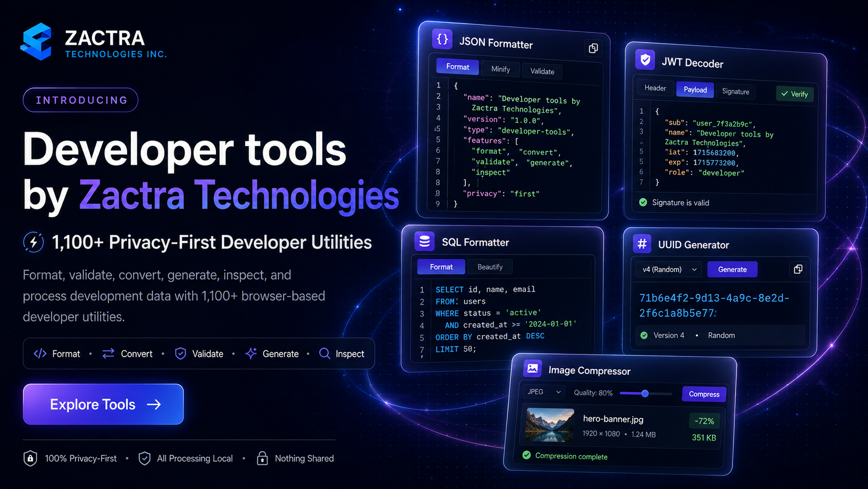
Task: Select Format tab in JSON Formatter
Action: 457,67
